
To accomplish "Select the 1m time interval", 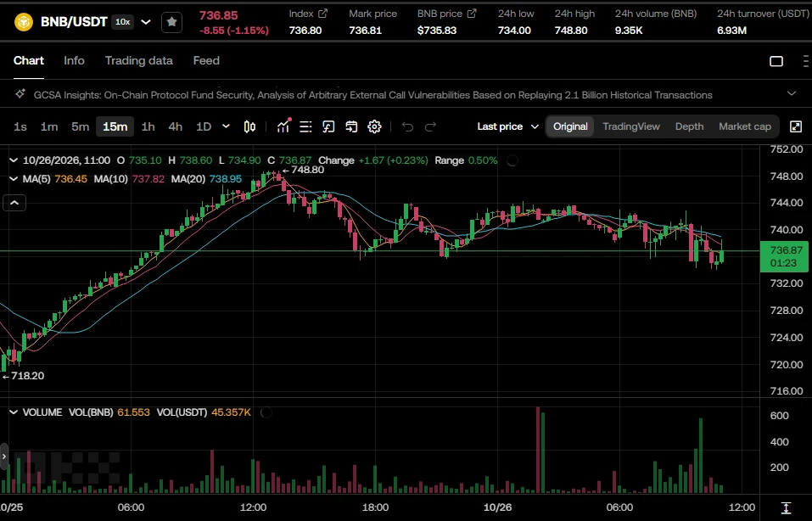I will pos(49,127).
